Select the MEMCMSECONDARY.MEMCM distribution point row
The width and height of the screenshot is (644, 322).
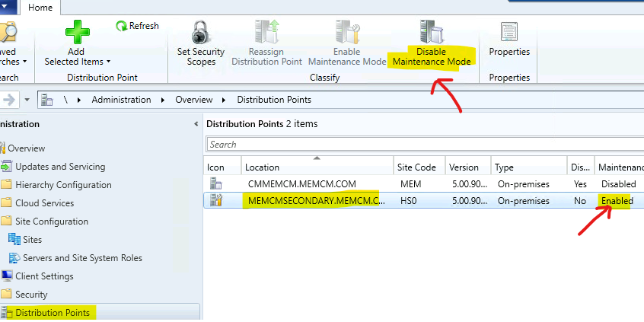[x=424, y=201]
